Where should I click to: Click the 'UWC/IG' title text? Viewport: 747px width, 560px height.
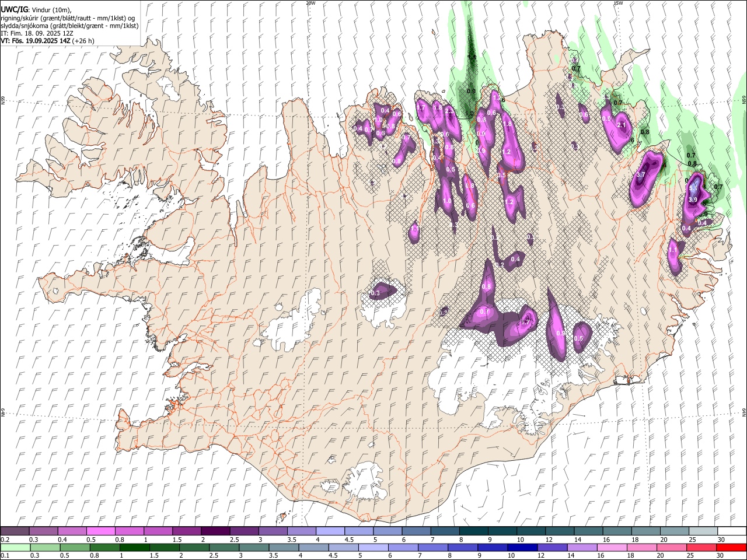pos(14,9)
